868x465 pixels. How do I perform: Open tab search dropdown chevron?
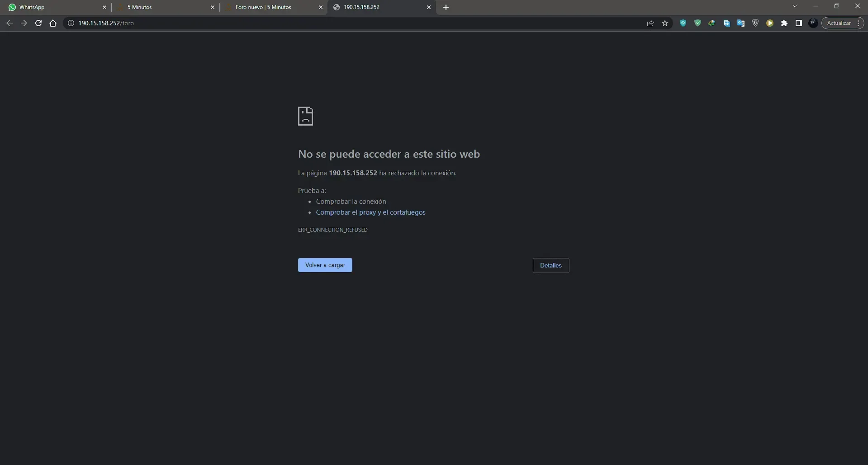[x=795, y=6]
